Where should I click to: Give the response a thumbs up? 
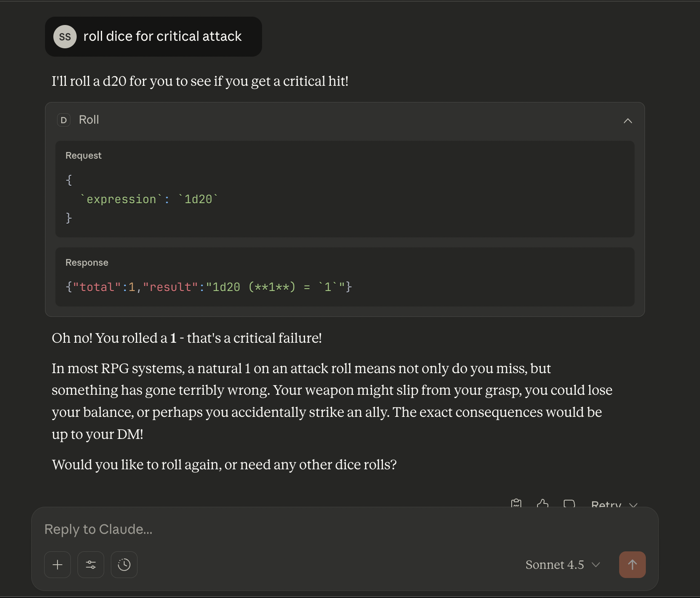click(542, 504)
